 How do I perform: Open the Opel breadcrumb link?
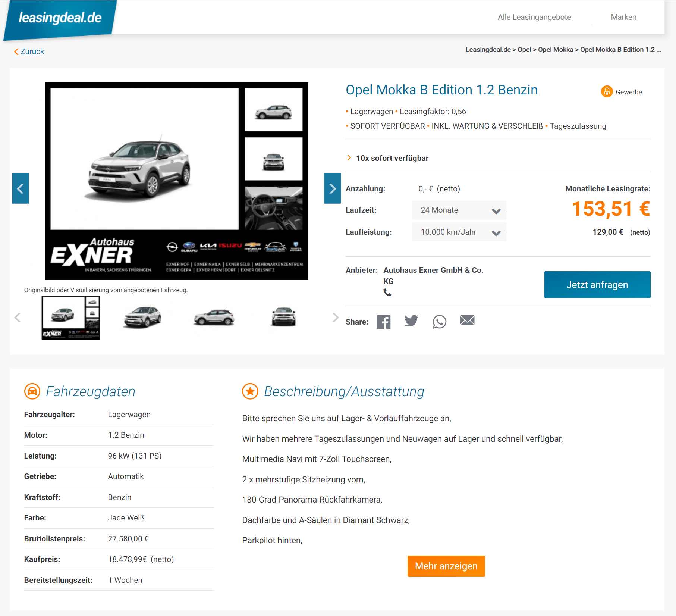[524, 50]
